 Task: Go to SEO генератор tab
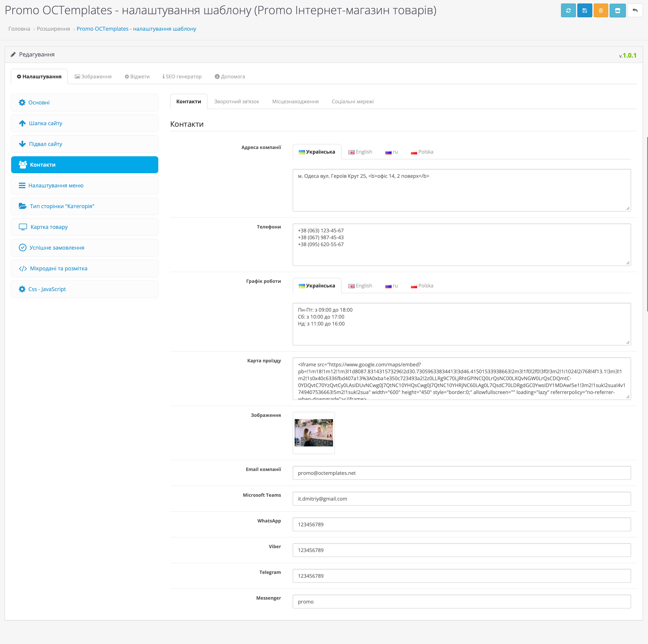[182, 76]
